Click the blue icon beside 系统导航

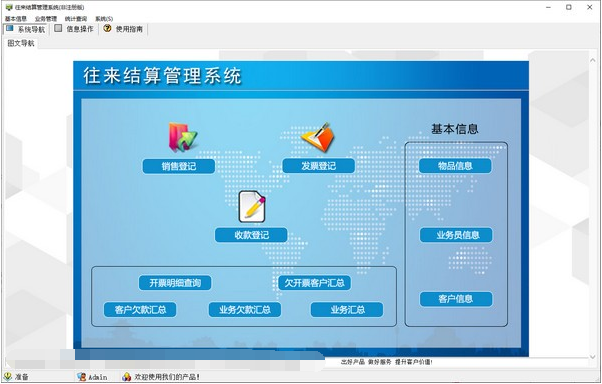[10, 29]
